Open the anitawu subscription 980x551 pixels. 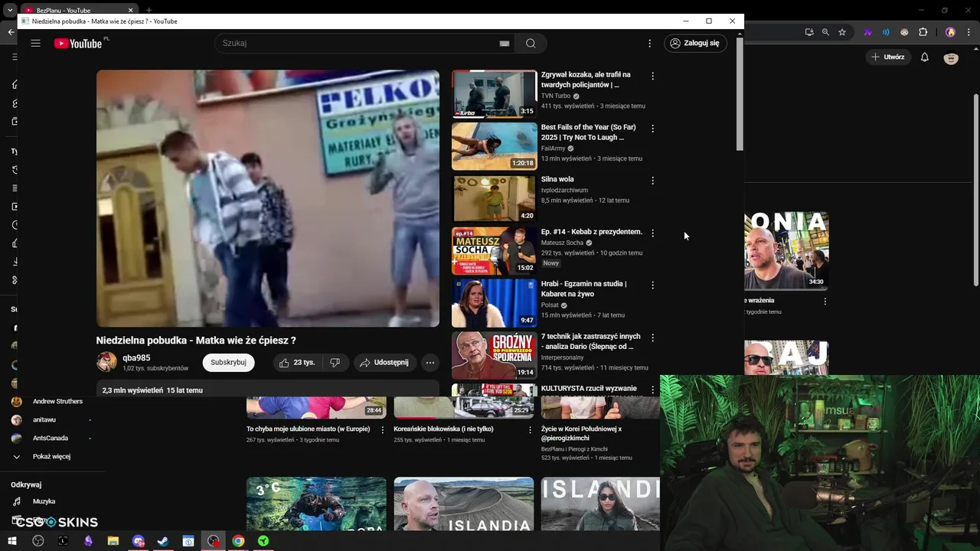[x=44, y=420]
